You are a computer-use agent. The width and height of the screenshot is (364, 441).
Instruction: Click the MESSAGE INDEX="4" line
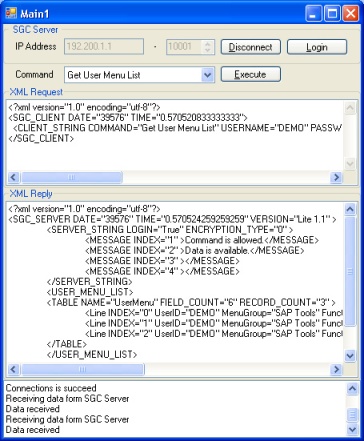click(162, 271)
